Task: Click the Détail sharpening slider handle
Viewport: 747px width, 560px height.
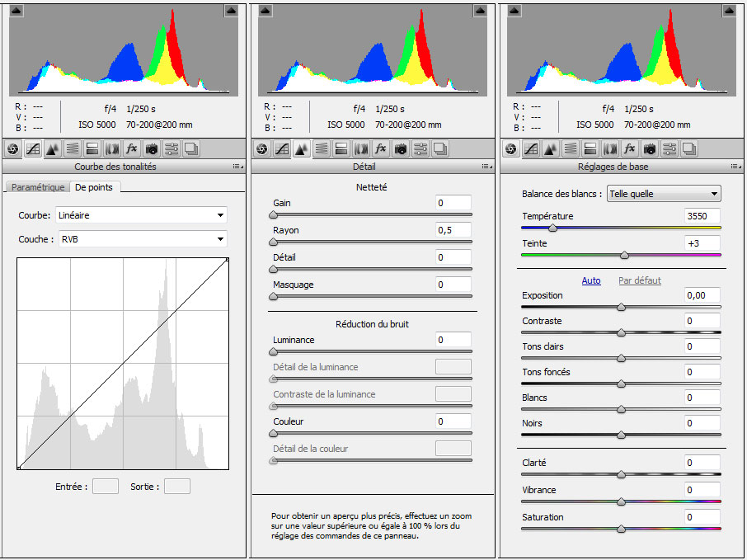Action: pos(274,270)
